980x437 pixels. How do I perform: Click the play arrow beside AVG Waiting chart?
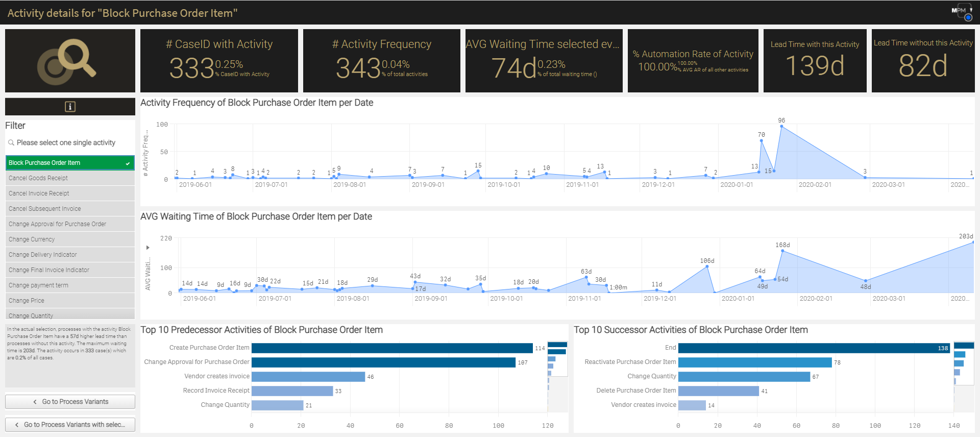click(148, 248)
